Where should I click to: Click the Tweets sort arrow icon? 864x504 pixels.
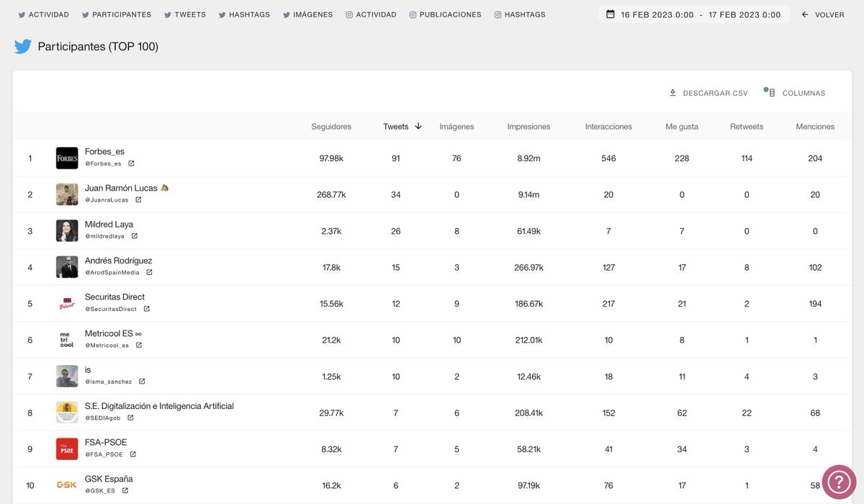(x=418, y=126)
